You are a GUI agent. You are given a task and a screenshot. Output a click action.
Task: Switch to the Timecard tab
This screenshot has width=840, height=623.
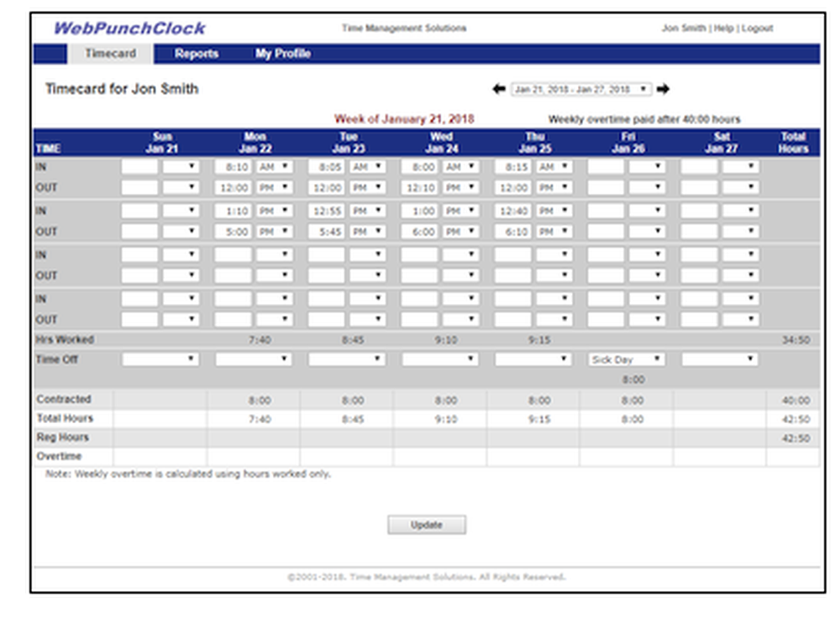click(x=110, y=54)
